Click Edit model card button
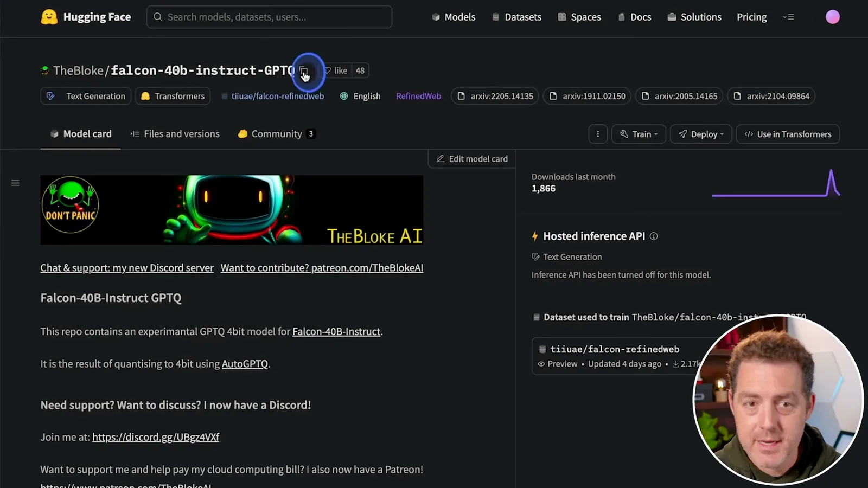Screen dimensions: 868x488 coord(472,159)
